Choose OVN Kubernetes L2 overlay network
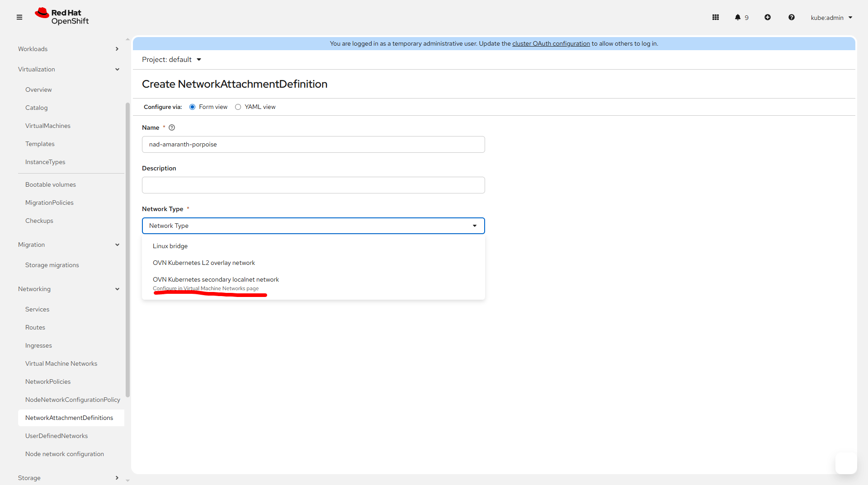The image size is (868, 485). point(313,263)
